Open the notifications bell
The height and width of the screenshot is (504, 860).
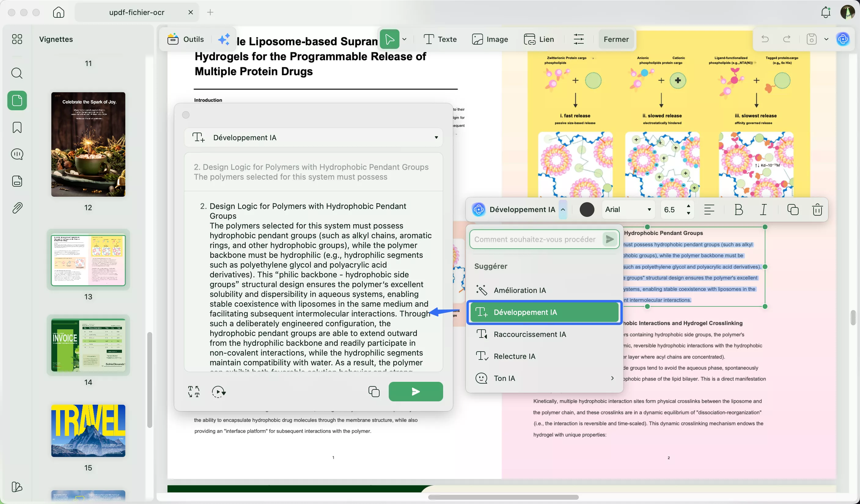(x=825, y=13)
